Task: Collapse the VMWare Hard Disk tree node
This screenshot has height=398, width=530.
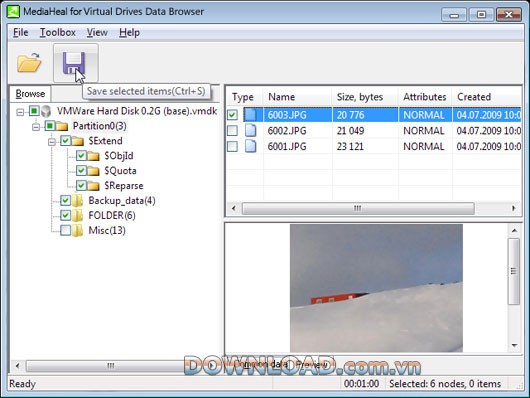Action: [20, 112]
